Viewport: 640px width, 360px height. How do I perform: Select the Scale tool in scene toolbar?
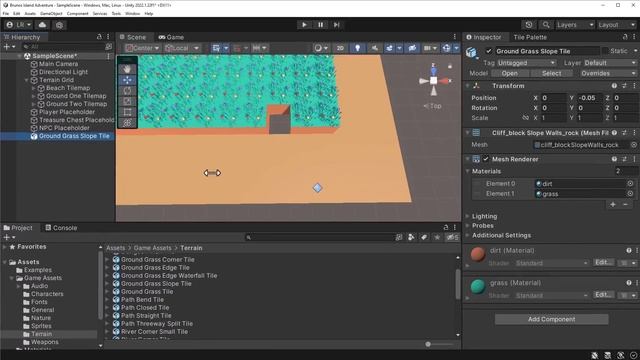tap(127, 101)
